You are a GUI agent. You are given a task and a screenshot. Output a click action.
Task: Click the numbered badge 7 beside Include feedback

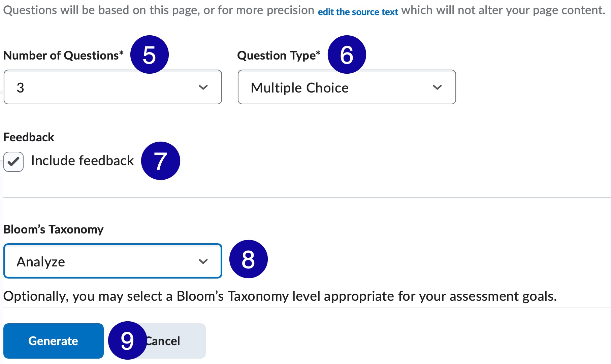click(161, 160)
